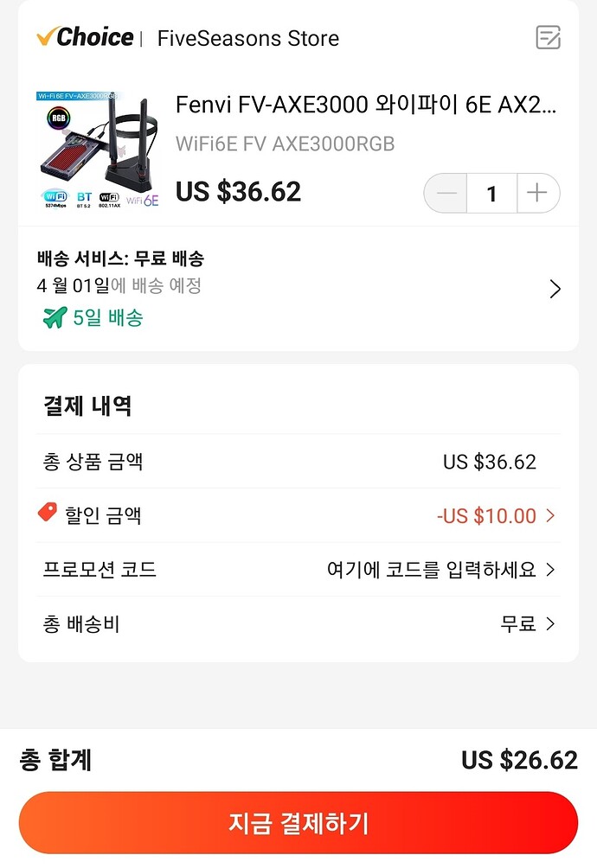The height and width of the screenshot is (868, 597).
Task: Expand shipping details with the arrow chevron
Action: coord(555,289)
